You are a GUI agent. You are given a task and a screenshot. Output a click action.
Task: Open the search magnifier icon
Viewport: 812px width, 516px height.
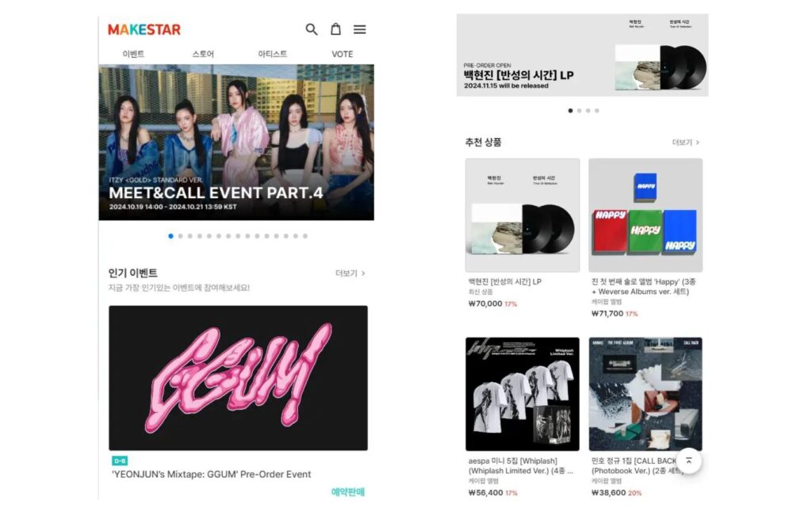[x=311, y=29]
